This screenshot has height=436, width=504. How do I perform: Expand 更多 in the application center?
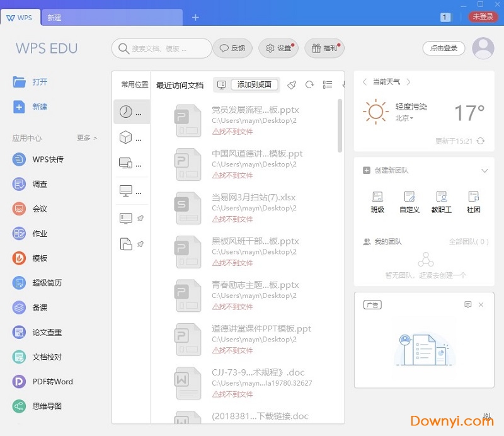87,138
